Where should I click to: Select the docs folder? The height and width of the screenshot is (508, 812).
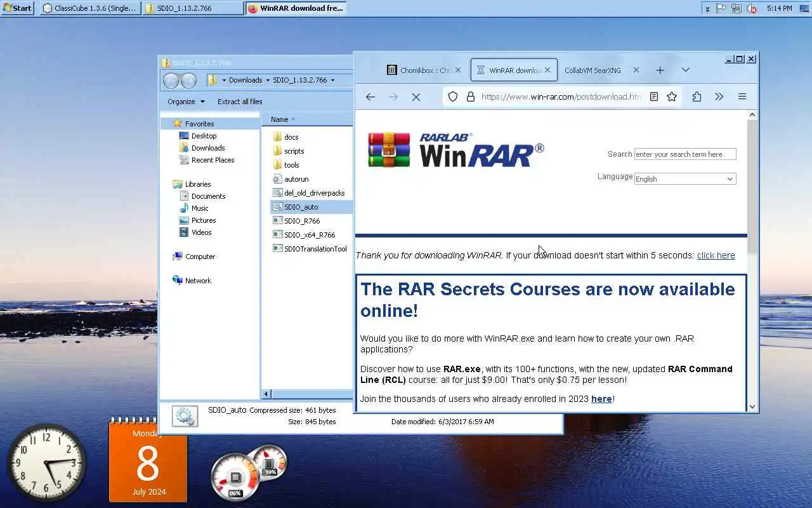(x=291, y=137)
